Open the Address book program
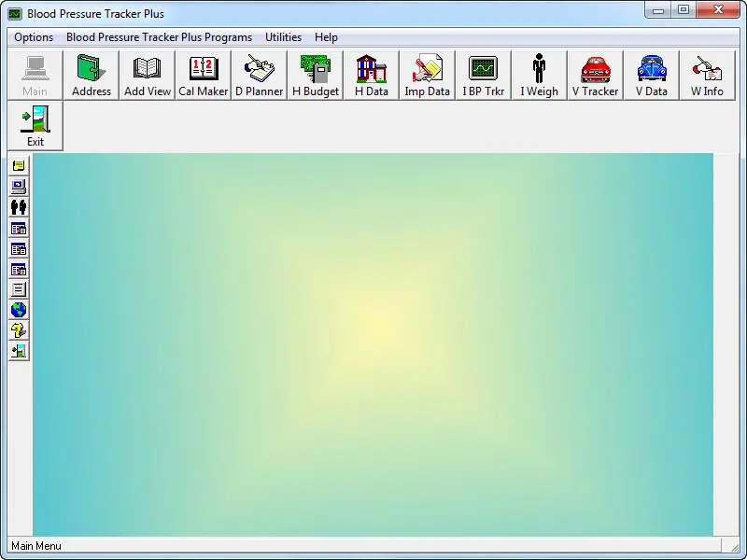The image size is (747, 560). [91, 76]
